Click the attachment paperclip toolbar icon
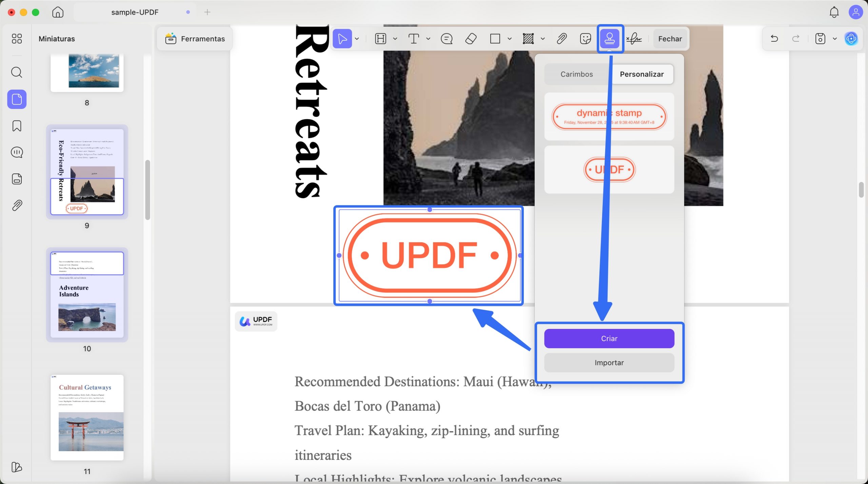The height and width of the screenshot is (484, 868). 561,39
